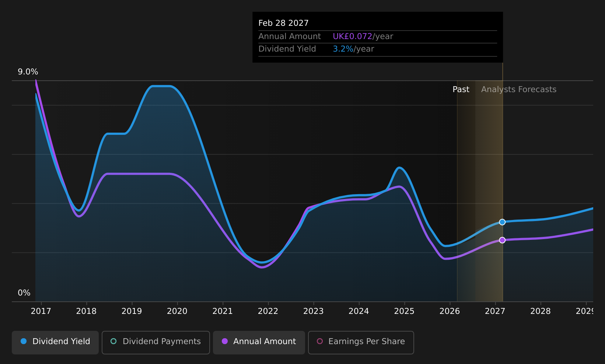Click the tooltip Dividend Yield row label
The width and height of the screenshot is (605, 364).
click(287, 49)
